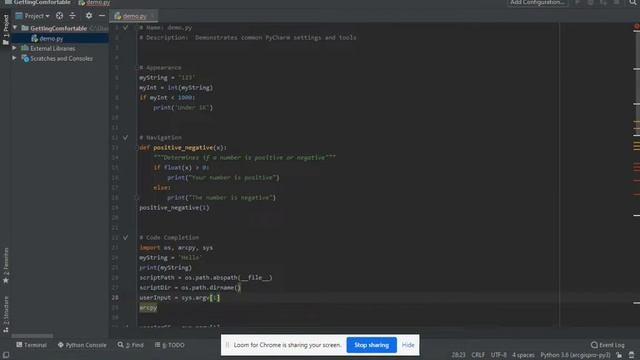Change file encoding UTF-8 in status bar
640x360 pixels.
point(498,355)
